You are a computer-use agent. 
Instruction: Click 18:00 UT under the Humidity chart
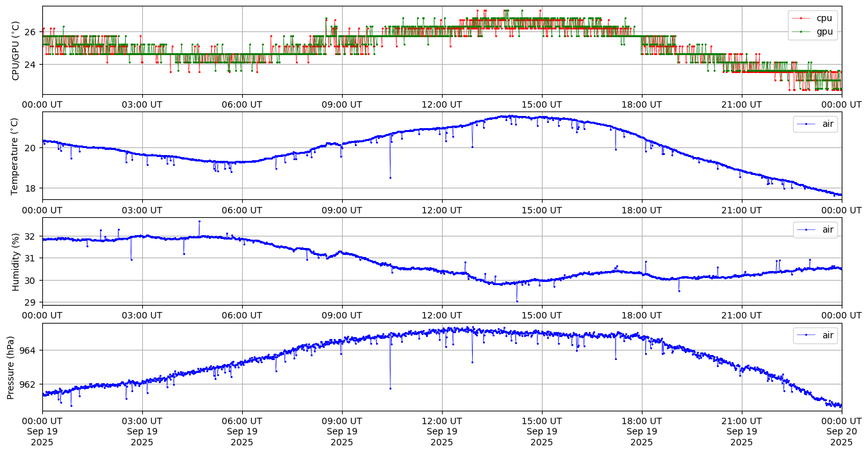pyautogui.click(x=642, y=316)
